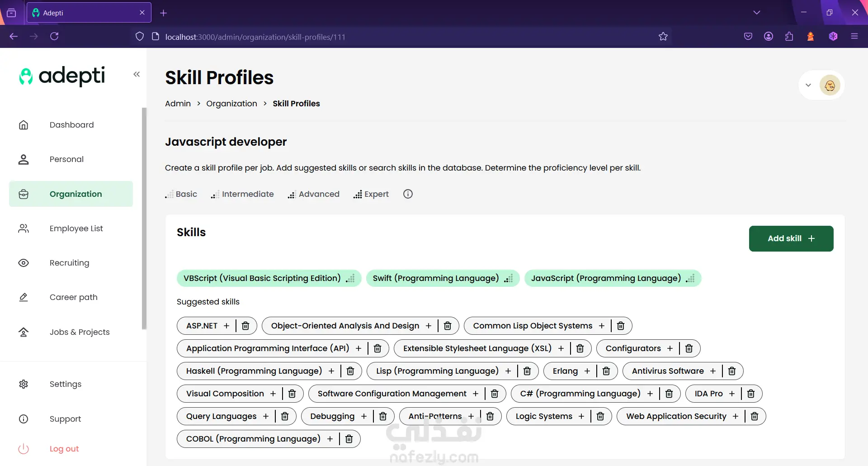Adjust JavaScript skill proficiency level indicator
The width and height of the screenshot is (868, 466).
pos(690,278)
